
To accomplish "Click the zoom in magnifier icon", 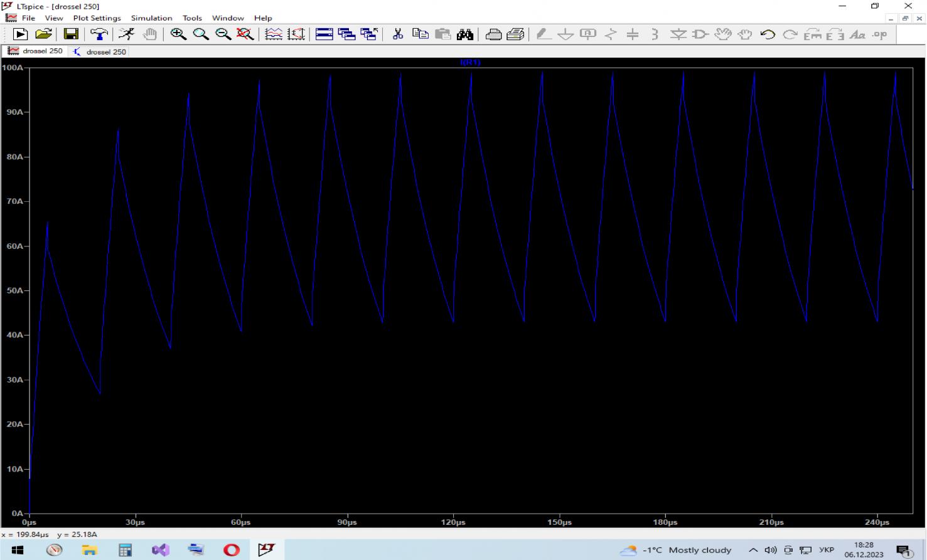I will click(x=178, y=34).
